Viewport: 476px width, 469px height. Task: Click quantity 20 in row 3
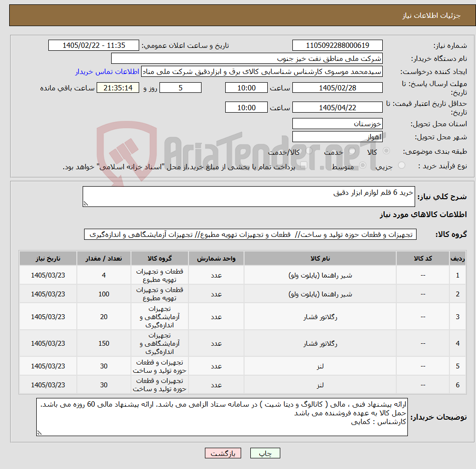[x=104, y=317]
